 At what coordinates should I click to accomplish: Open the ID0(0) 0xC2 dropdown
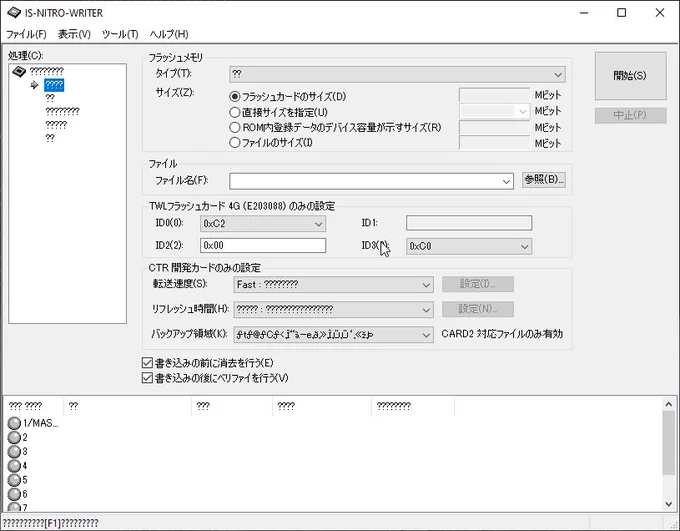263,224
